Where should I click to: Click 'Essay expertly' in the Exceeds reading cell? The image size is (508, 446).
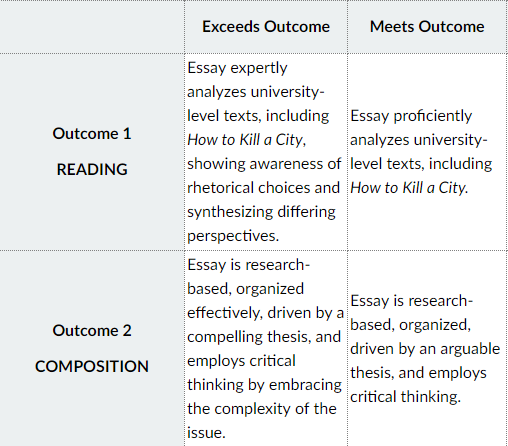(x=237, y=68)
